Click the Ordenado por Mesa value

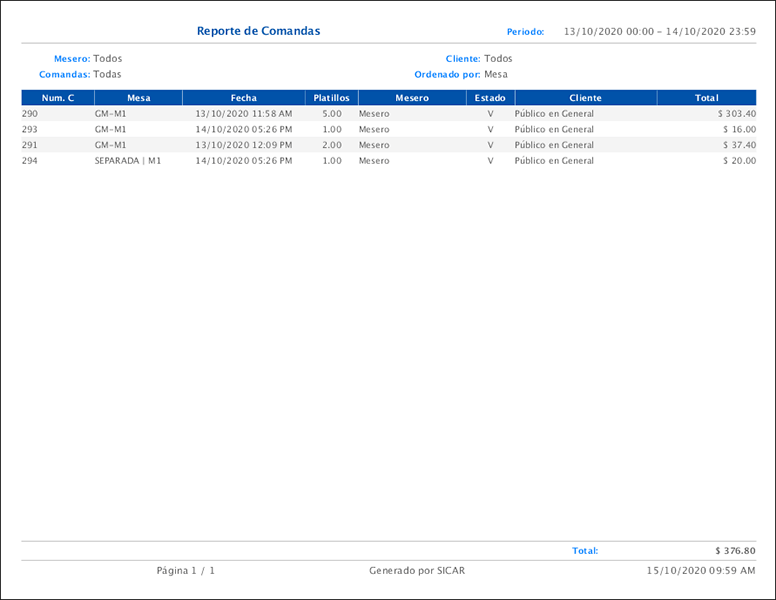496,74
